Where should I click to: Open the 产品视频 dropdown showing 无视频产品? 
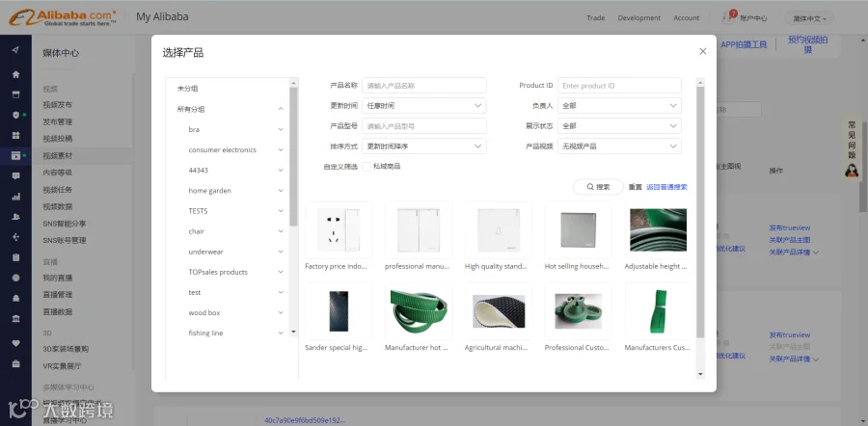tap(619, 146)
